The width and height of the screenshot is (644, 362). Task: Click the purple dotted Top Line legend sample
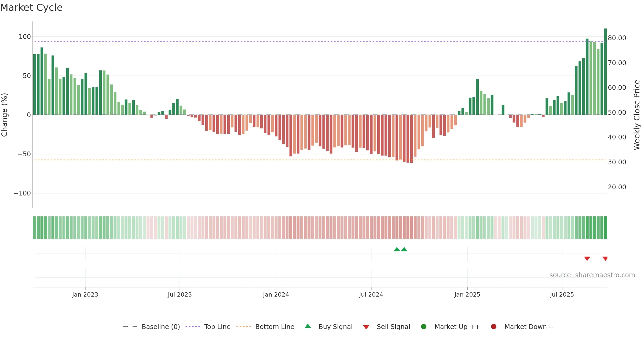click(193, 327)
